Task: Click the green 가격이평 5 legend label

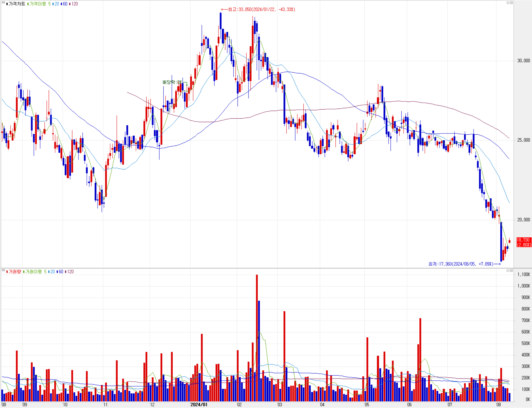Action: 39,4
